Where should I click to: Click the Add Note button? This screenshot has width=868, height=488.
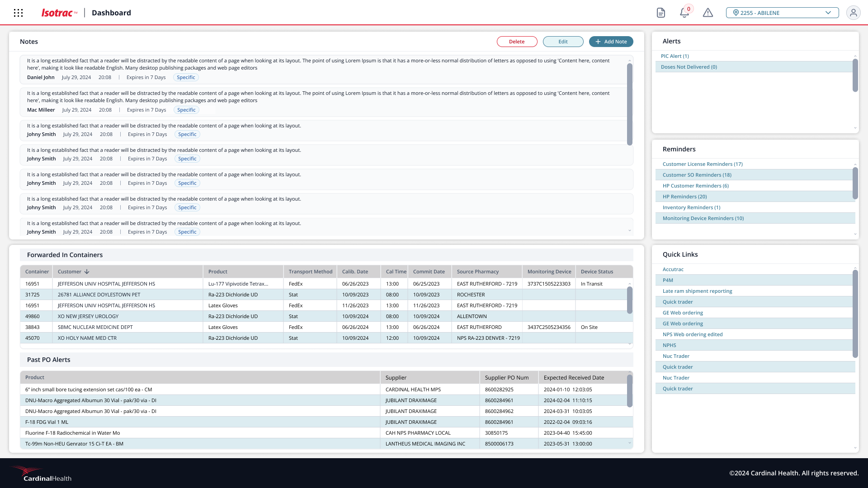click(611, 42)
